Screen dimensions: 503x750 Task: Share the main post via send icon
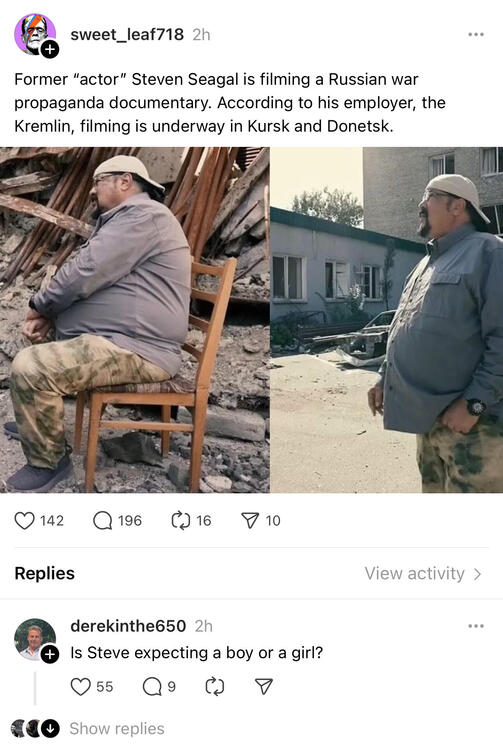click(251, 520)
